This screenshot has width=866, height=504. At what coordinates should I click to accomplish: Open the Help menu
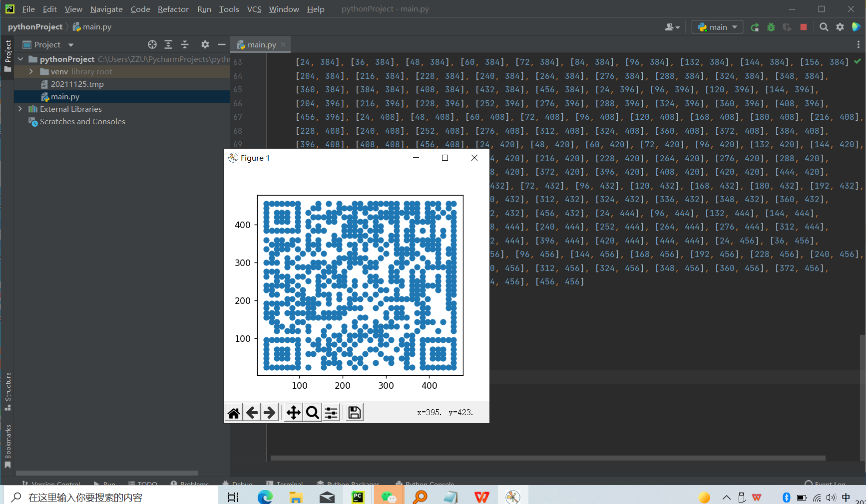pyautogui.click(x=316, y=9)
